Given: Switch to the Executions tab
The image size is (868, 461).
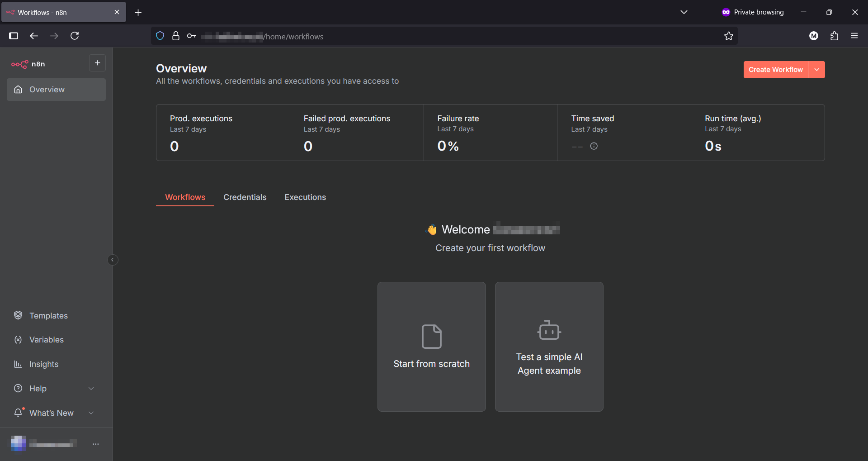Looking at the screenshot, I should [x=305, y=197].
